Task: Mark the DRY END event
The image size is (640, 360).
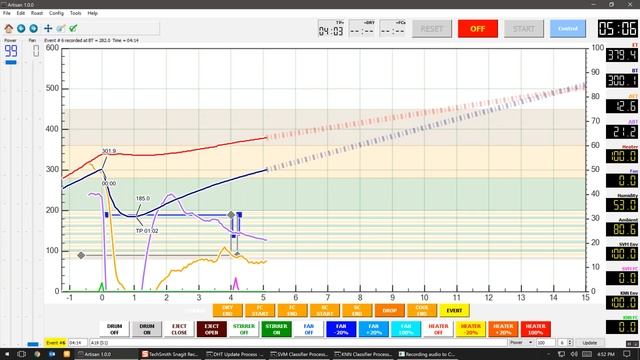Action: point(227,311)
